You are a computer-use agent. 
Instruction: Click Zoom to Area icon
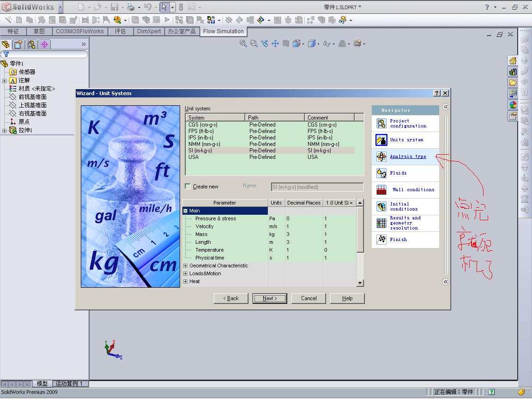pos(254,43)
